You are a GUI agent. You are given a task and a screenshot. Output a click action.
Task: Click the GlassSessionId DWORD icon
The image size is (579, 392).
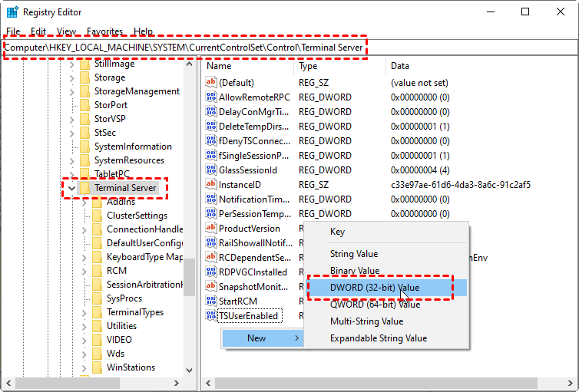pos(211,170)
